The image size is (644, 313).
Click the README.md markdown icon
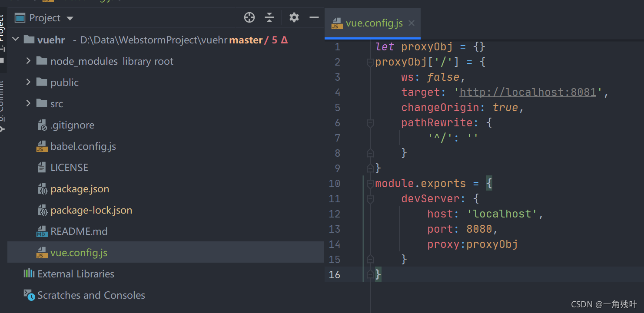point(42,231)
